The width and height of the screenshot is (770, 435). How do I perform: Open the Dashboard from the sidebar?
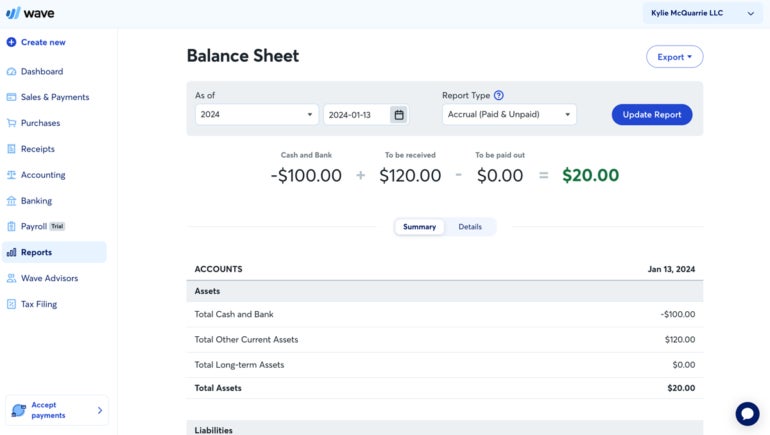(41, 72)
